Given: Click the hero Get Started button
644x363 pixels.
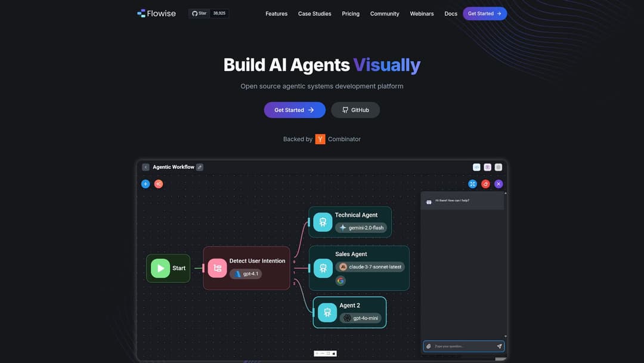Looking at the screenshot, I should click(x=295, y=110).
